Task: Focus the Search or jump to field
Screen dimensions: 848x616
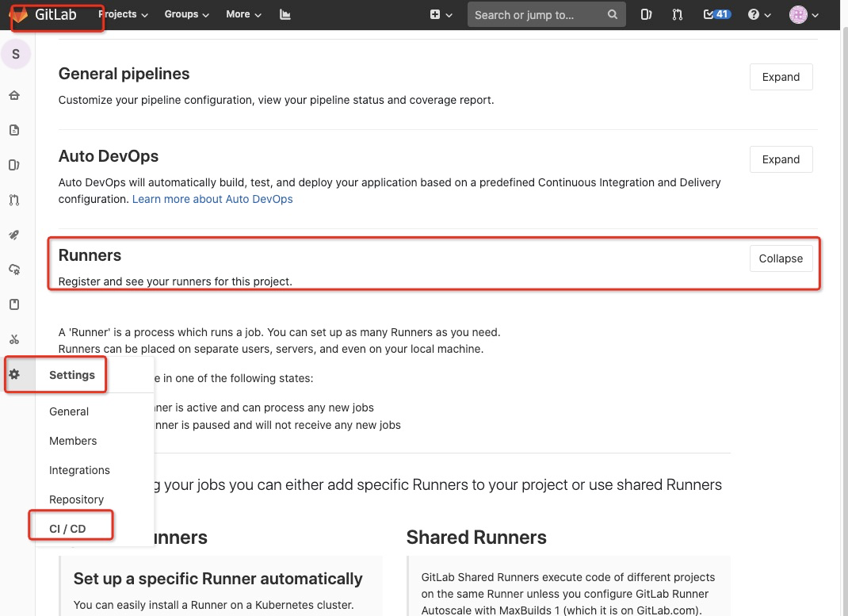Action: (546, 14)
